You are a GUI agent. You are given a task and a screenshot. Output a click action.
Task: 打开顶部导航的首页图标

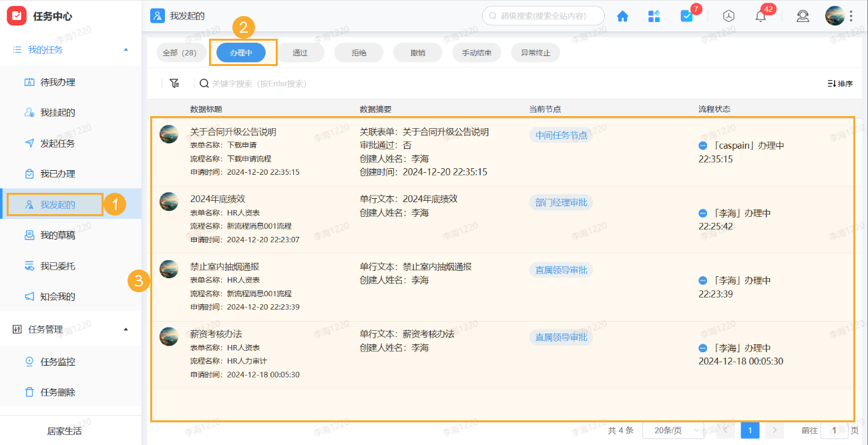pos(622,15)
